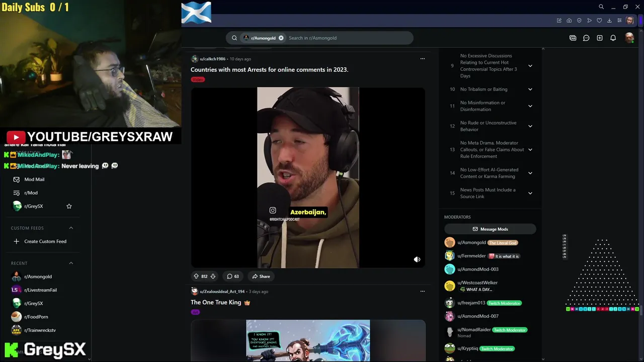Favorite r/GreySX with the star icon
Screen dimensions: 644x362
[69, 206]
